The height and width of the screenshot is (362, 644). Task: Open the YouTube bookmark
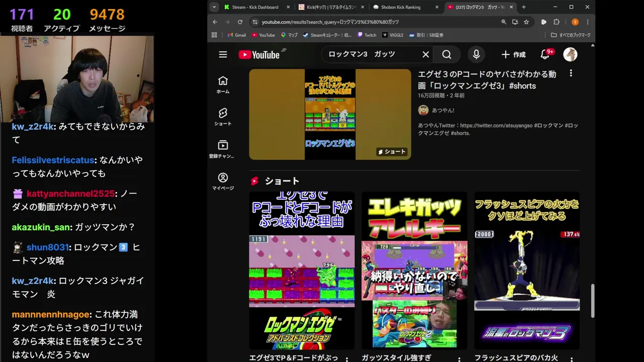coord(263,35)
